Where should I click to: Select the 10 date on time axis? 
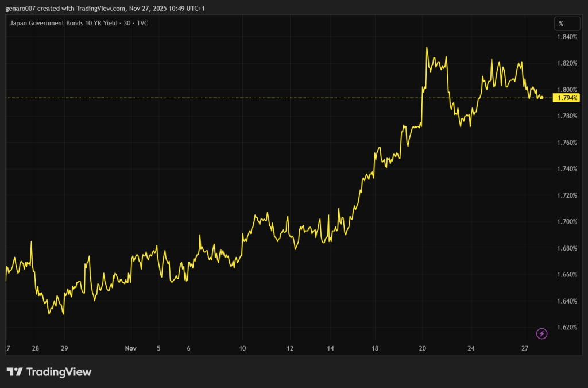coord(243,348)
